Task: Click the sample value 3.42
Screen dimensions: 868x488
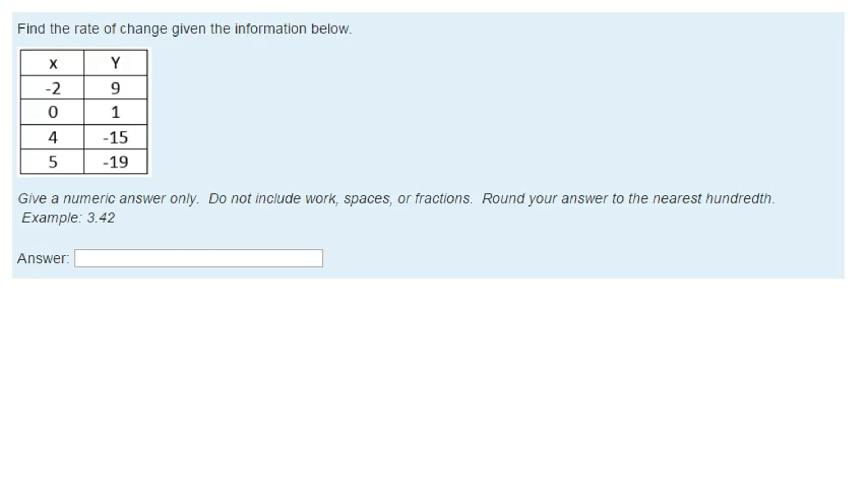Action: (101, 218)
